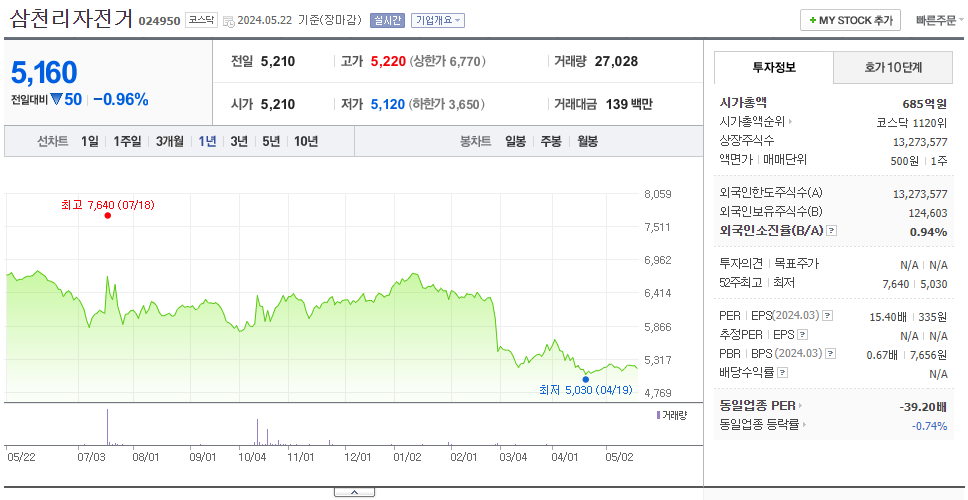Open the 시가총액순위 link
968x500 pixels.
(756, 122)
